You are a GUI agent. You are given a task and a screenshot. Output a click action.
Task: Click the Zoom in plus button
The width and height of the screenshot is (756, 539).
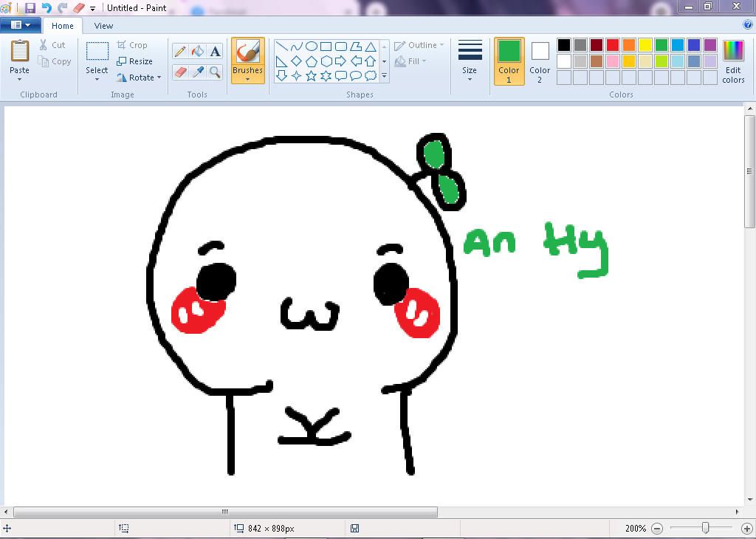[747, 529]
